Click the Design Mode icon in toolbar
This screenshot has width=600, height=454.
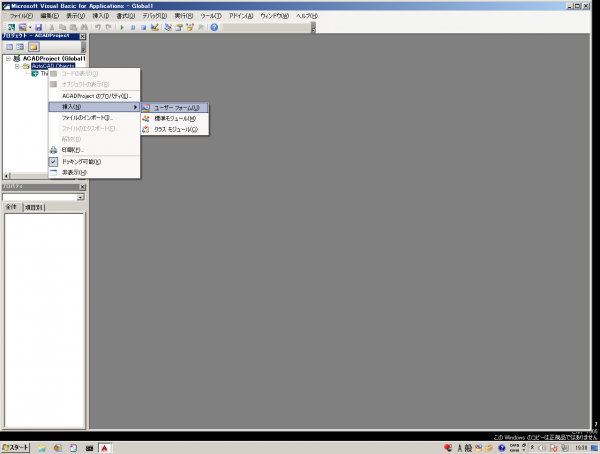(x=155, y=27)
